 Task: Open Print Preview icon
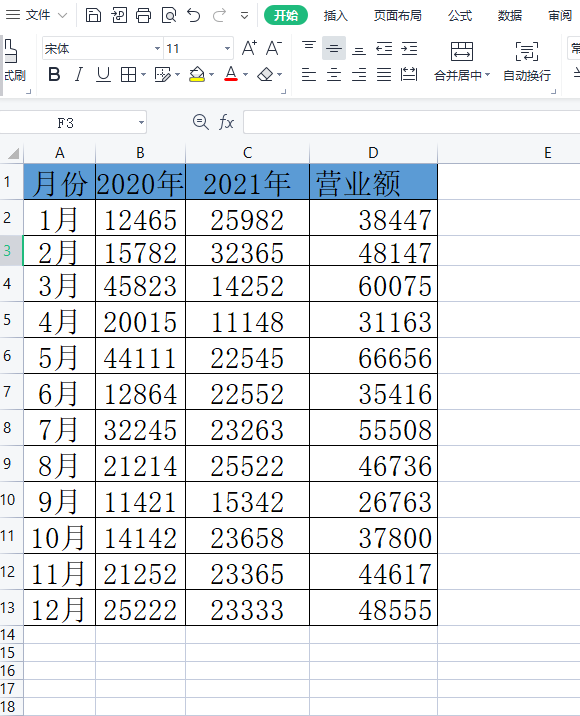pyautogui.click(x=169, y=16)
